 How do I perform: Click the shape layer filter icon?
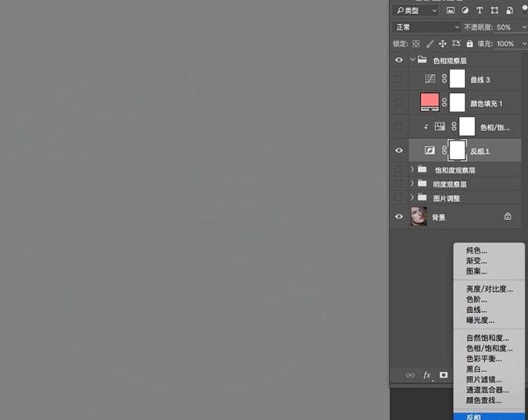494,11
